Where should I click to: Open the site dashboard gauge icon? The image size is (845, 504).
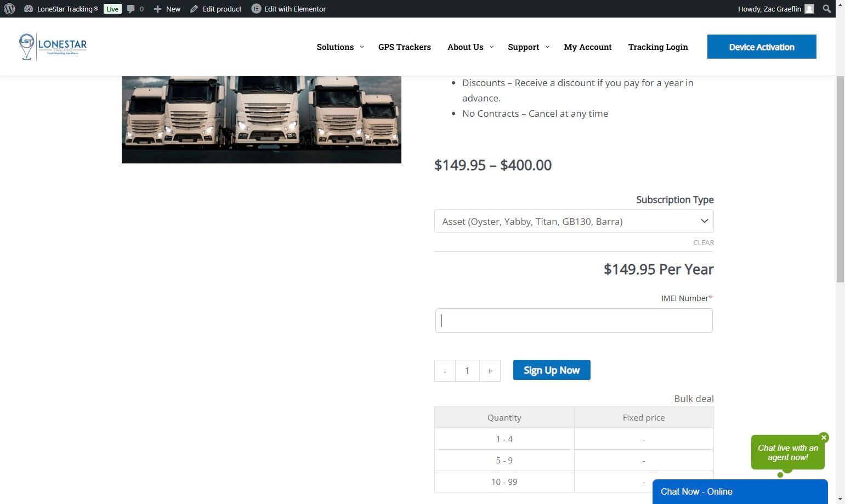[29, 9]
